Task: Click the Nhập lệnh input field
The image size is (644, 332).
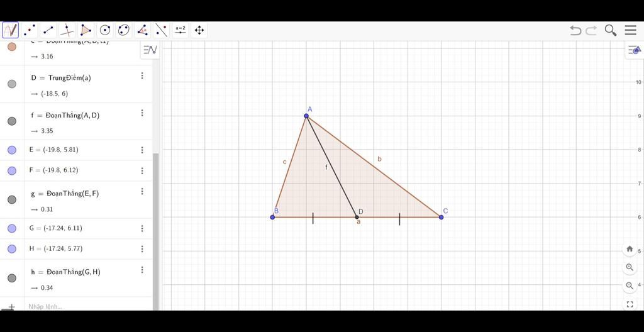Action: pyautogui.click(x=88, y=306)
